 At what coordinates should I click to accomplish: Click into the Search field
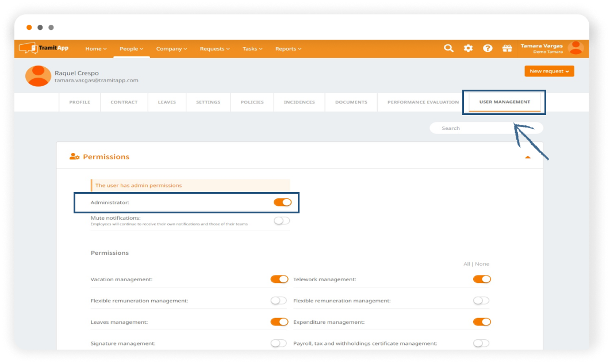coord(486,128)
